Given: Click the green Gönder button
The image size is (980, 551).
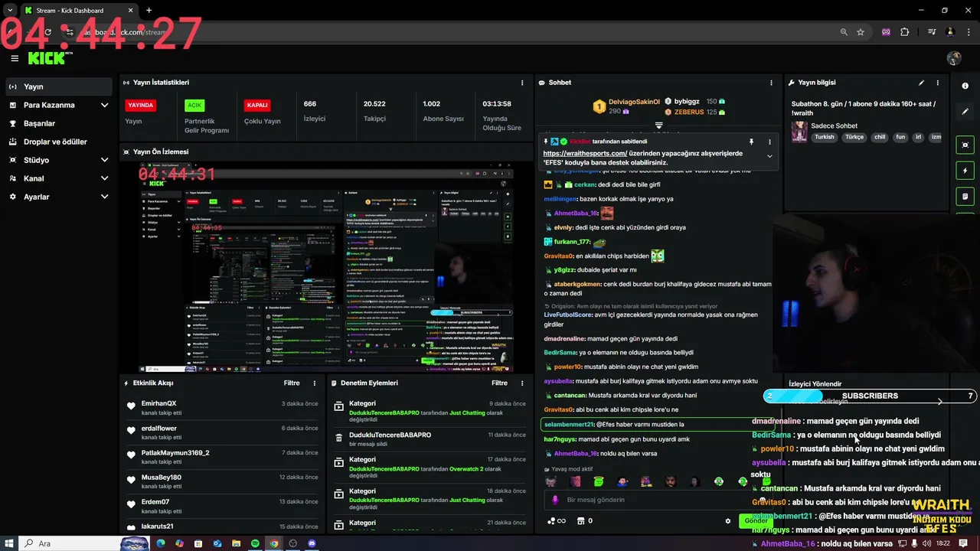Looking at the screenshot, I should click(756, 521).
